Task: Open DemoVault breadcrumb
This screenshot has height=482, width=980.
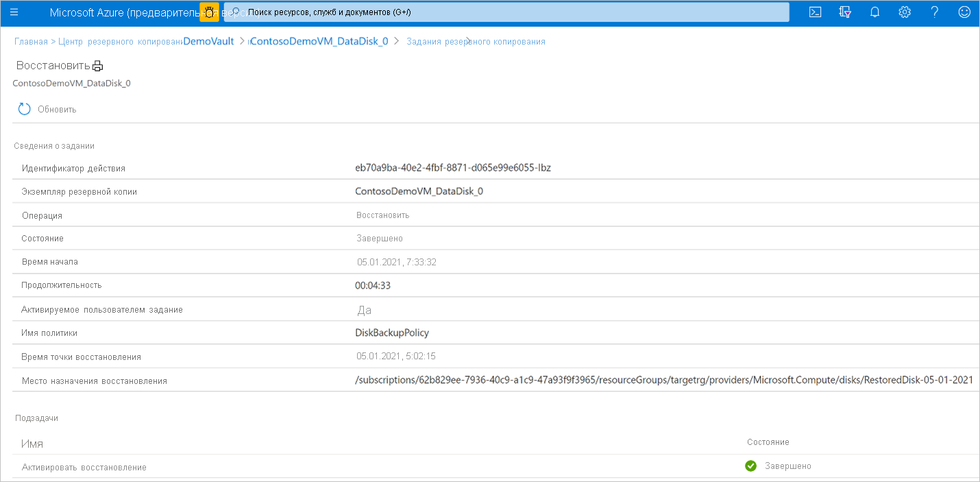Action: pyautogui.click(x=208, y=41)
